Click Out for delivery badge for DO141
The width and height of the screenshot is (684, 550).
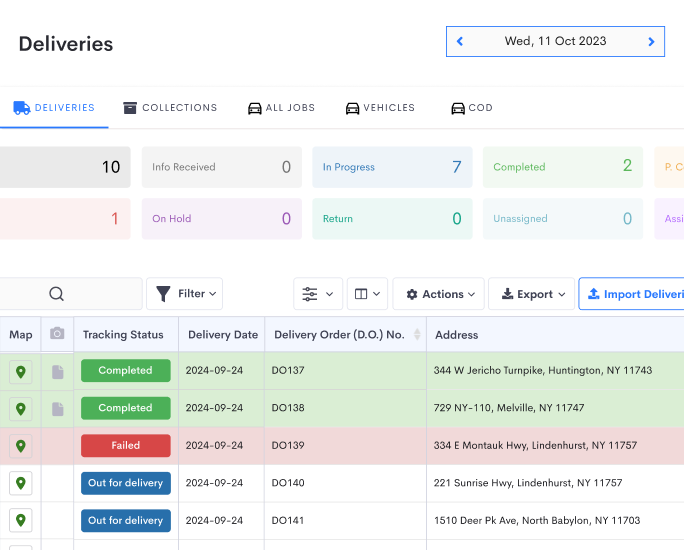[x=126, y=520]
